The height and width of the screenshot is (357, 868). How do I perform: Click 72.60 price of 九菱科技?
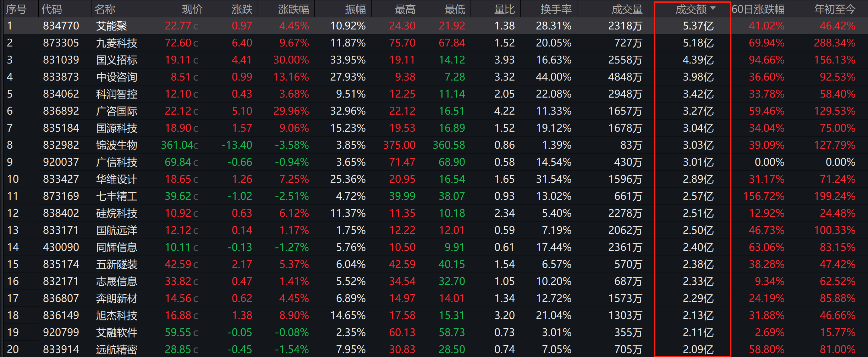(x=178, y=43)
